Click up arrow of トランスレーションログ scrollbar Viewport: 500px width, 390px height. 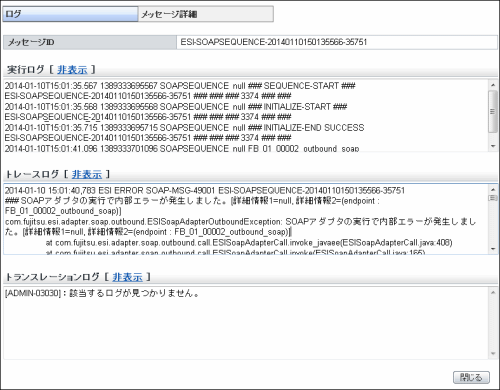coord(493,293)
